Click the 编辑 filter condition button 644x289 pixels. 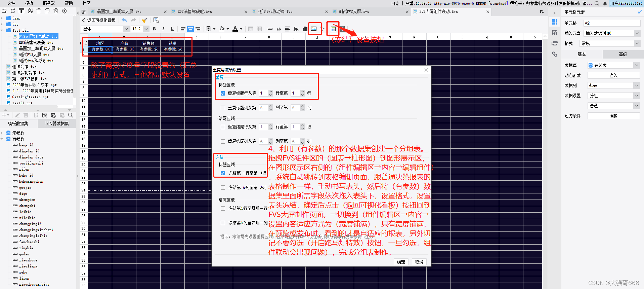point(613,116)
